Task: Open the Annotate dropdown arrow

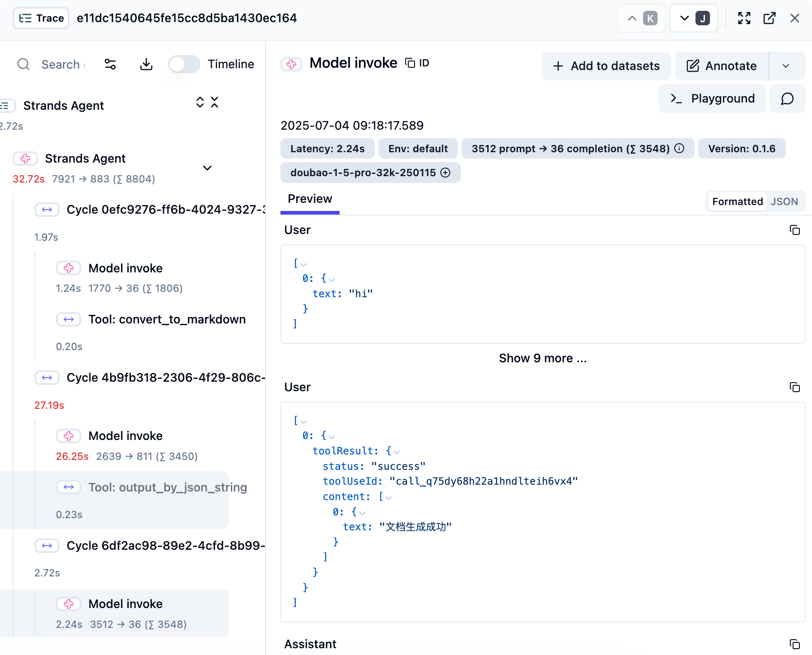Action: pyautogui.click(x=786, y=66)
